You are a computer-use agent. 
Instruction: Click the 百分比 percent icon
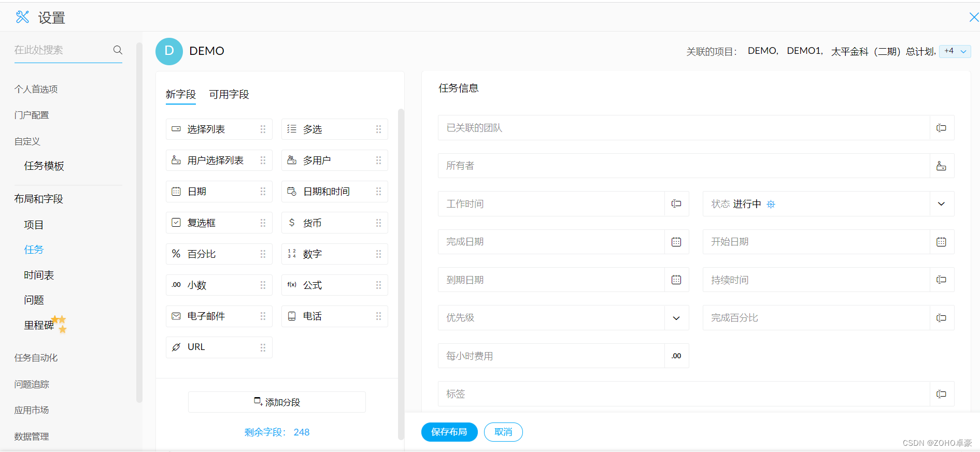pyautogui.click(x=176, y=254)
